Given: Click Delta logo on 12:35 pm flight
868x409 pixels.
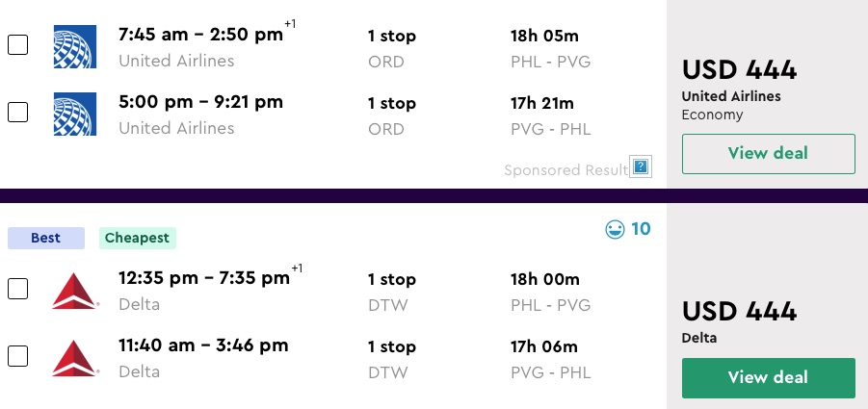Looking at the screenshot, I should (x=75, y=290).
